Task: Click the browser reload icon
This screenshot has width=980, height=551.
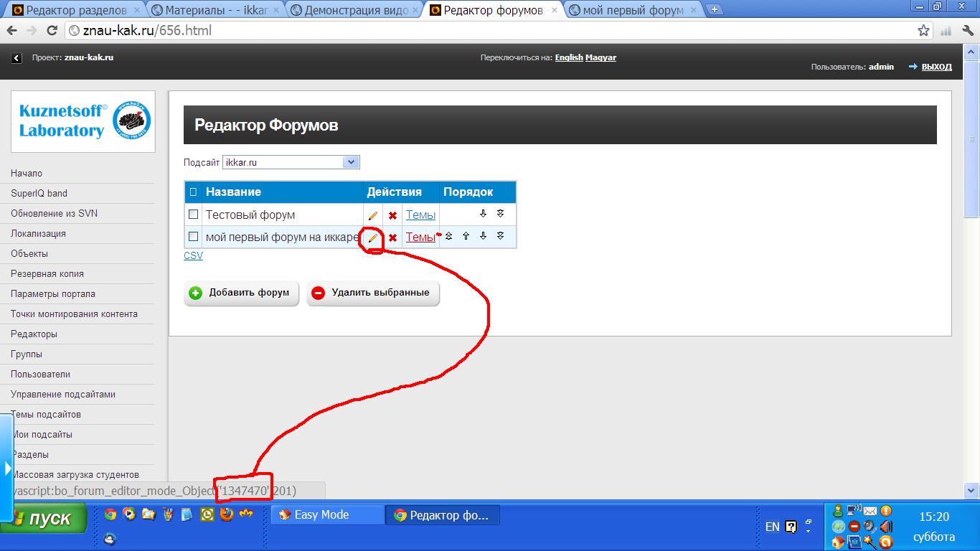Action: tap(52, 31)
